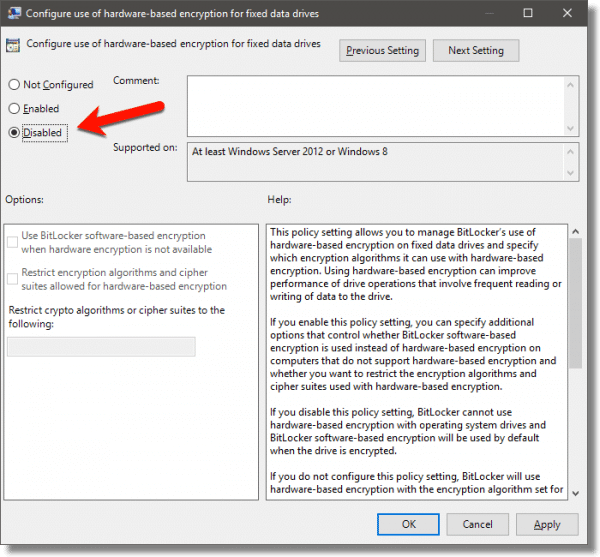The image size is (600, 557).
Task: Apply the policy changes
Action: pos(547,524)
